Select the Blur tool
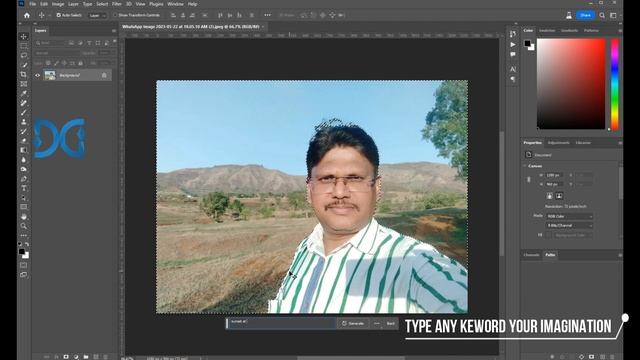Viewport: 640px width, 360px height. [24, 160]
